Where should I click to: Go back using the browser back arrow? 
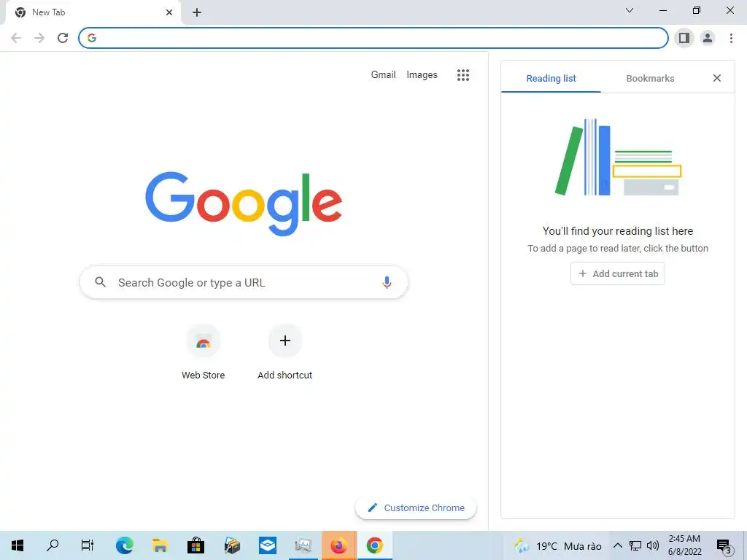16,38
